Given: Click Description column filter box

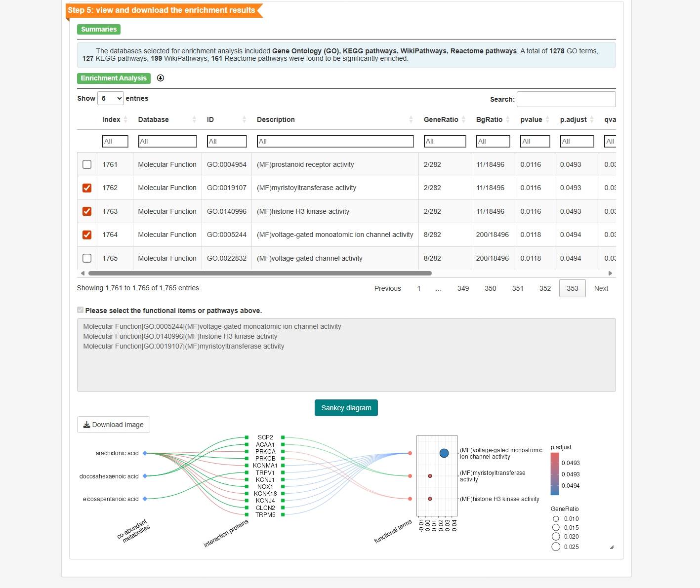Looking at the screenshot, I should [x=335, y=141].
